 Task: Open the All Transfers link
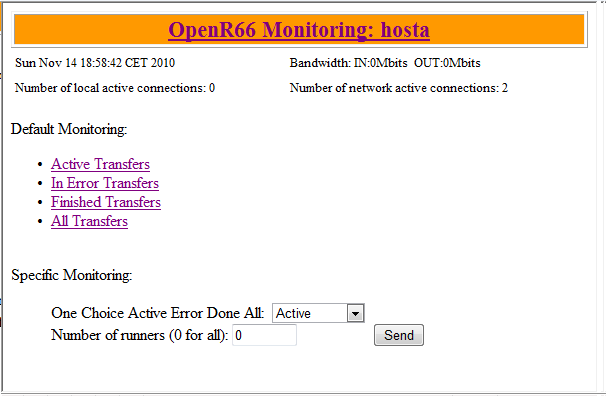point(89,221)
